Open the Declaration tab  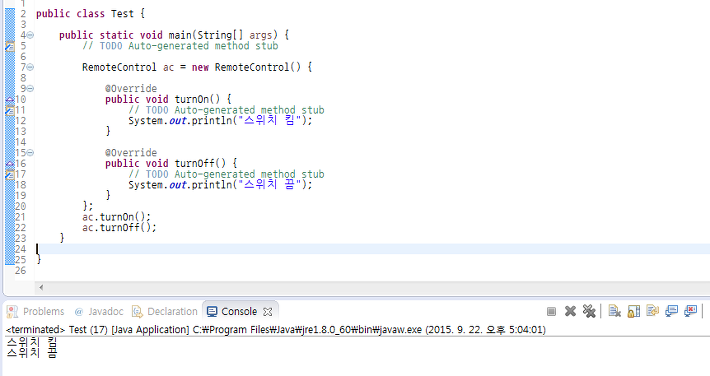[165, 311]
